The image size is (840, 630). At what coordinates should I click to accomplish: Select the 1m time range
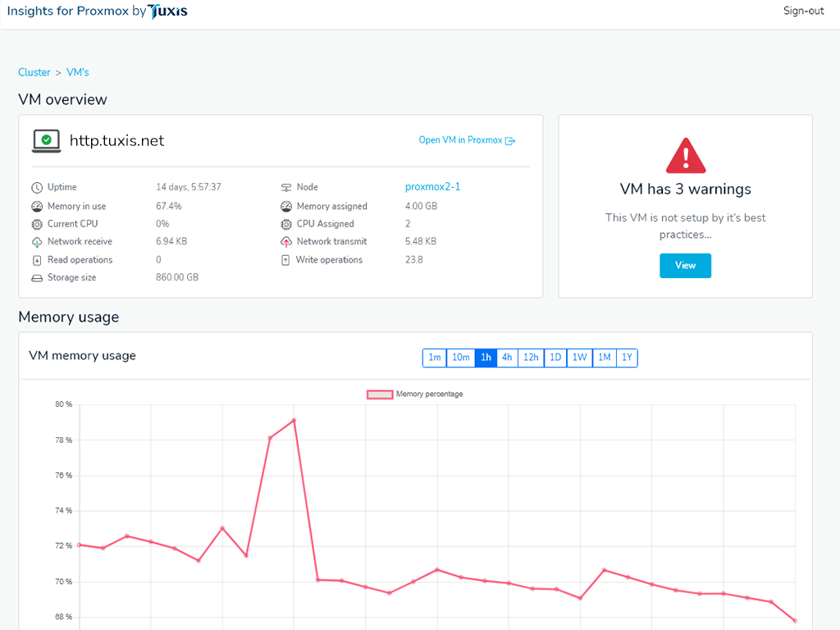click(435, 358)
